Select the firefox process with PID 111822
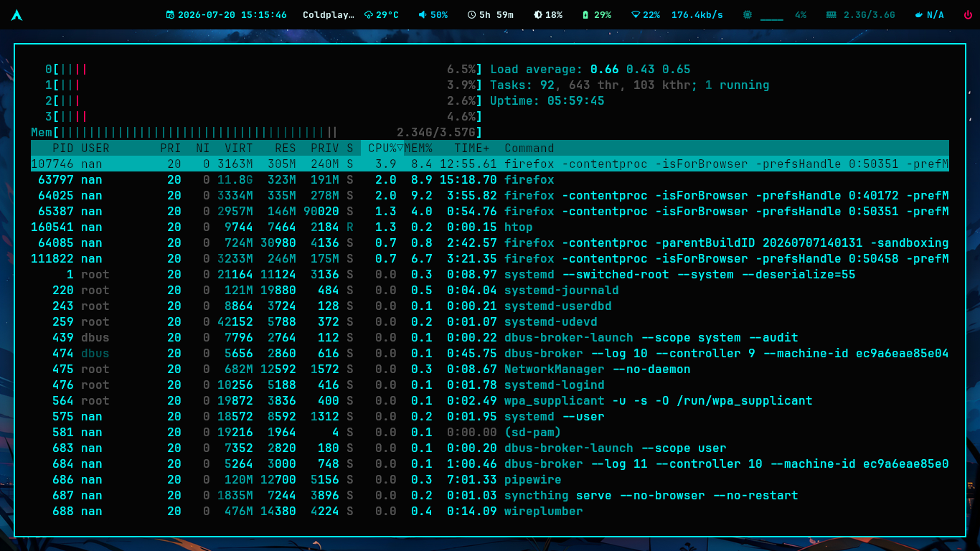980x551 pixels. tap(490, 258)
